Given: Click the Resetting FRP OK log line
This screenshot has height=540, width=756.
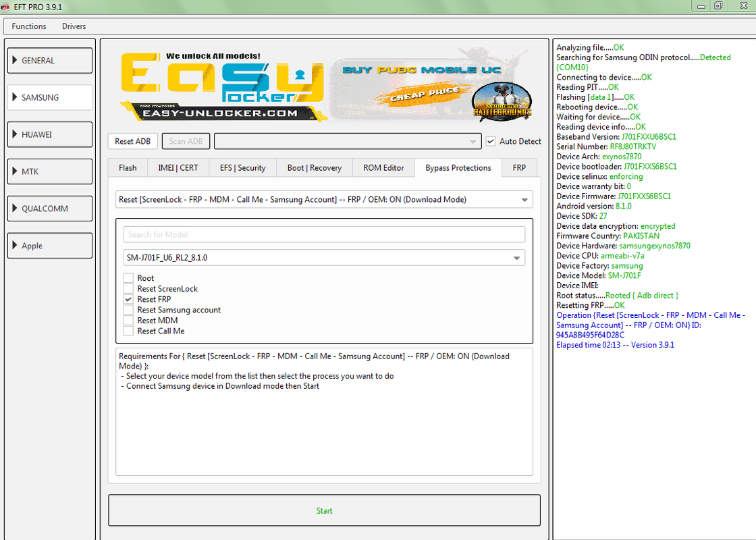Looking at the screenshot, I should click(591, 305).
